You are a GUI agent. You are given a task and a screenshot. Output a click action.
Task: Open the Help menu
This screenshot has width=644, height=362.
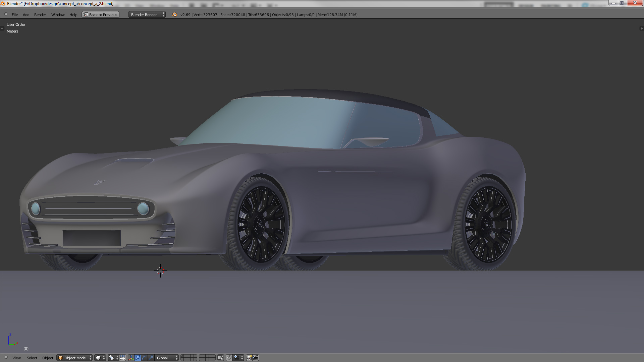73,14
